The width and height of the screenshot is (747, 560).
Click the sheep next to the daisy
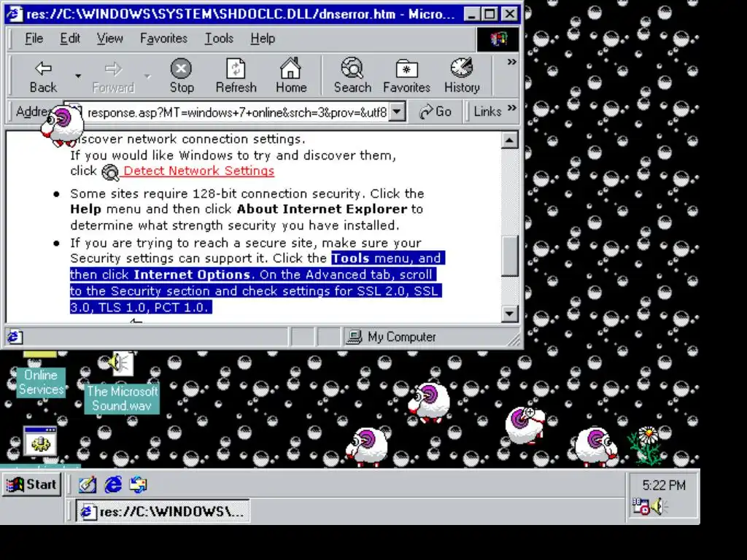(x=595, y=447)
